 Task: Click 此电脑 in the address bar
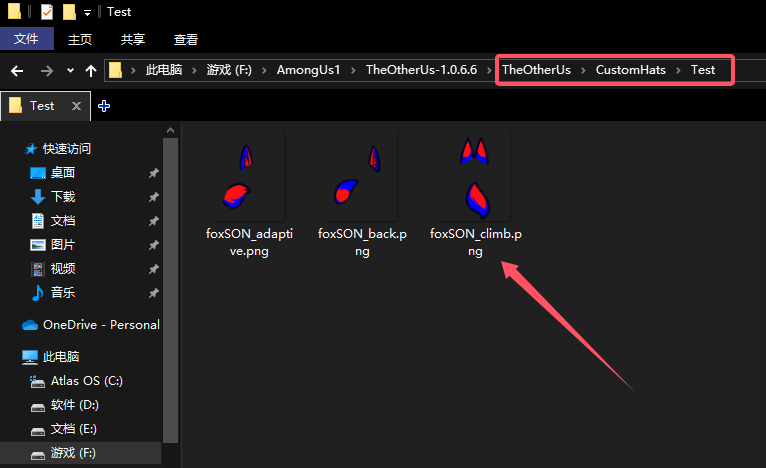pyautogui.click(x=164, y=70)
